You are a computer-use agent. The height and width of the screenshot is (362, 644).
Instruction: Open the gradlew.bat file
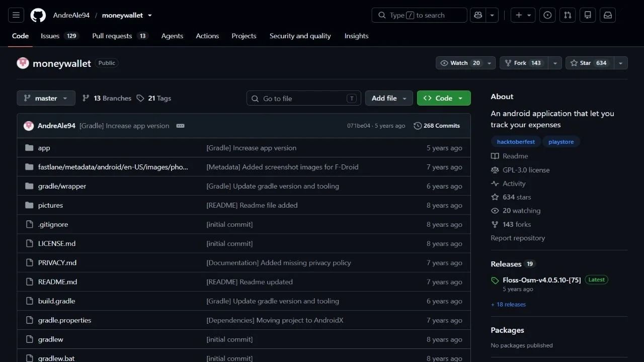(x=56, y=358)
